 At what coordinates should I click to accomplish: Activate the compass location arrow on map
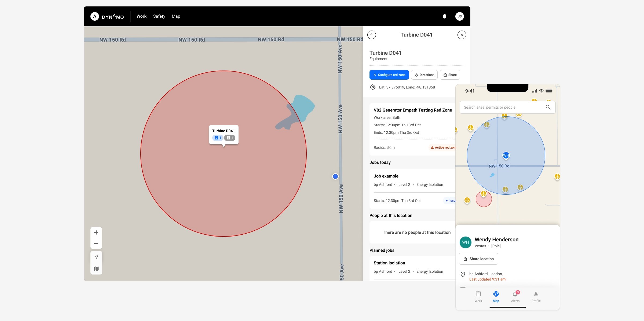(96, 257)
